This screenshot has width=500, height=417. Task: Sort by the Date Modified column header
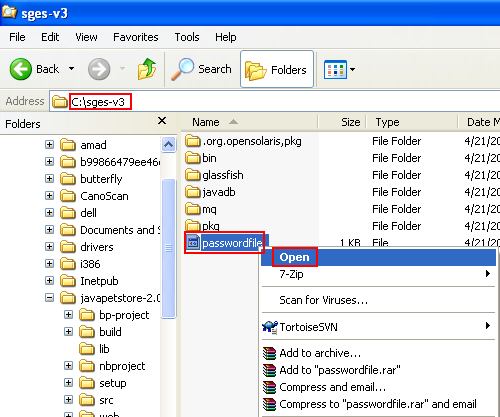coord(479,122)
